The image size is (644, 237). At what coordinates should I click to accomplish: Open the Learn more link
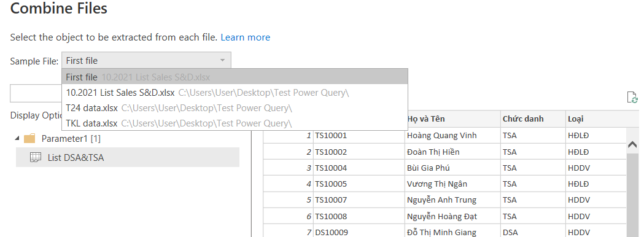245,37
